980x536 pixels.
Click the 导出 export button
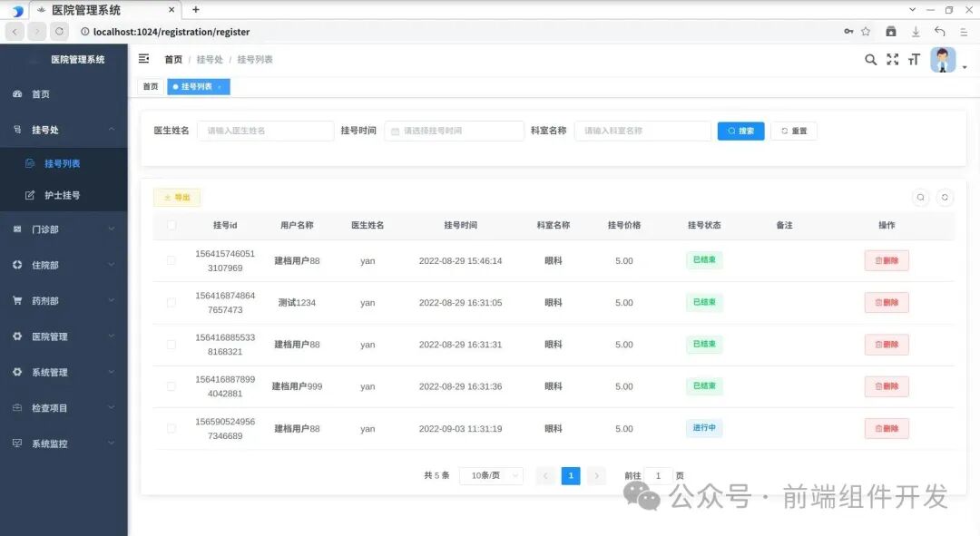pyautogui.click(x=177, y=198)
